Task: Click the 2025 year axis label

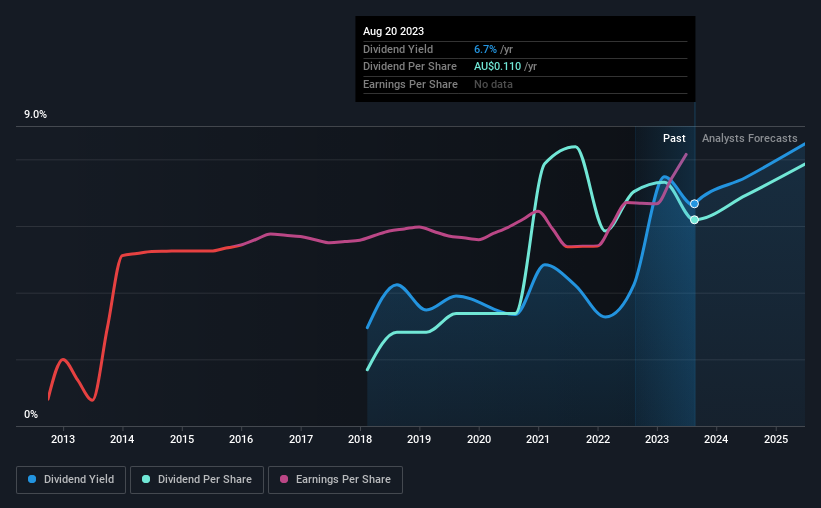Action: [776, 439]
